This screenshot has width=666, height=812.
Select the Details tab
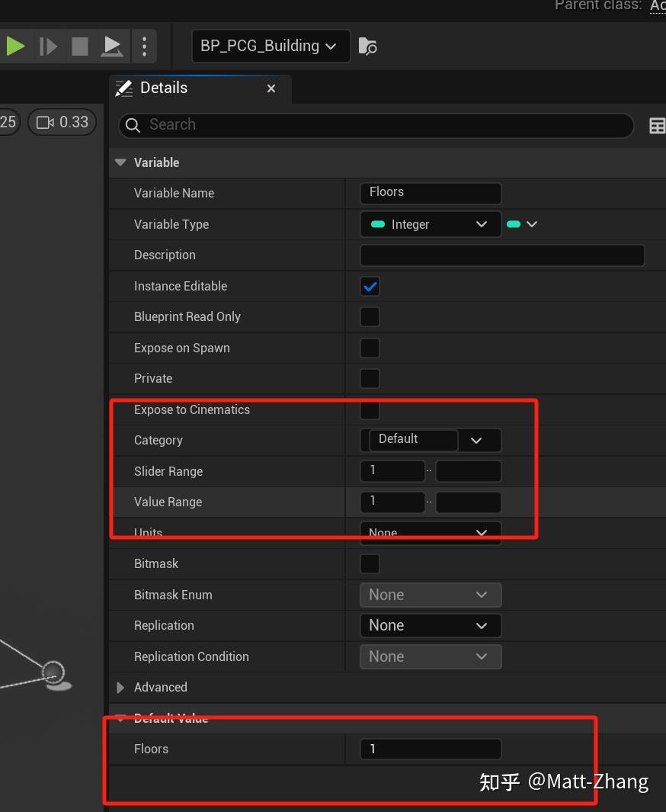point(163,88)
